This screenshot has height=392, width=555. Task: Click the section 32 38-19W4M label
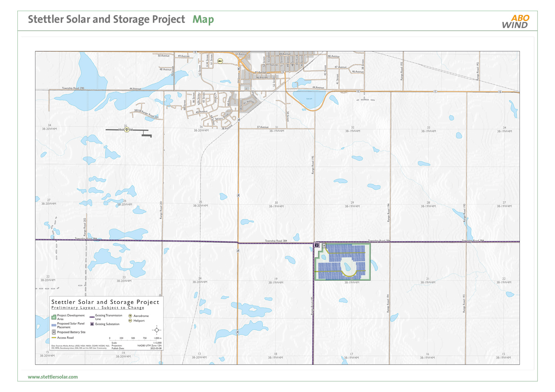click(353, 129)
